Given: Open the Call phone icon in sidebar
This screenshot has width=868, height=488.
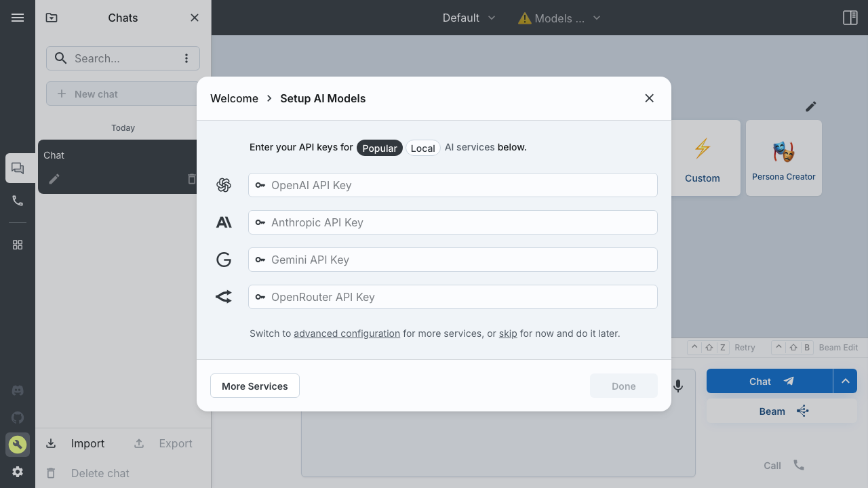Looking at the screenshot, I should [x=18, y=201].
